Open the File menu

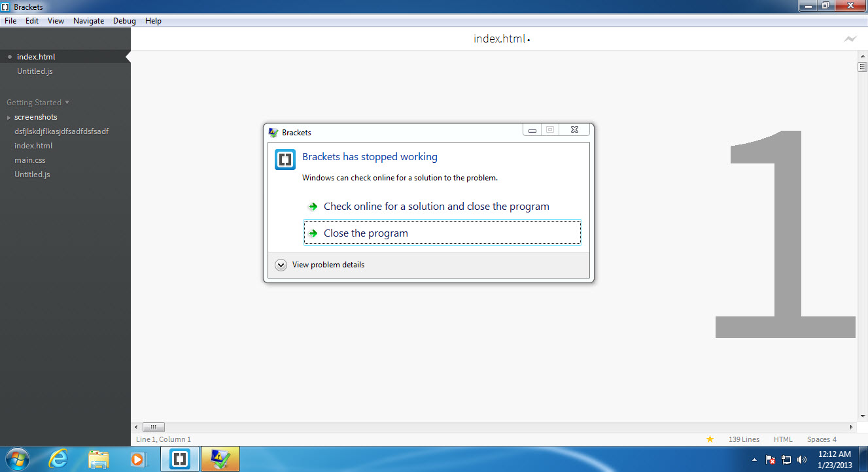coord(10,21)
